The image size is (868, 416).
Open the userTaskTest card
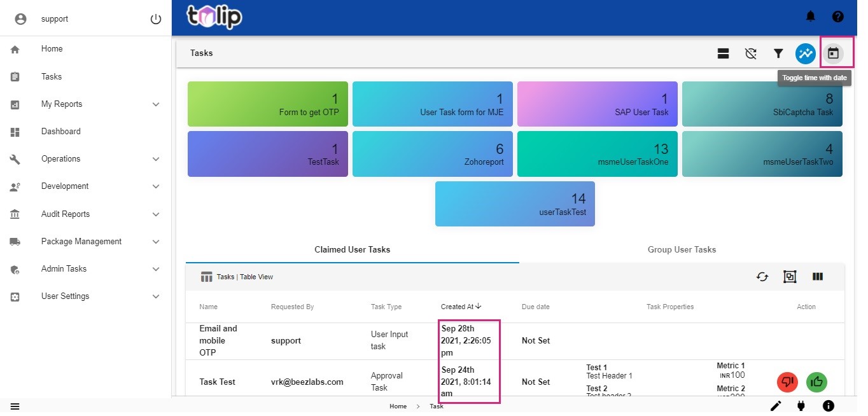point(515,204)
